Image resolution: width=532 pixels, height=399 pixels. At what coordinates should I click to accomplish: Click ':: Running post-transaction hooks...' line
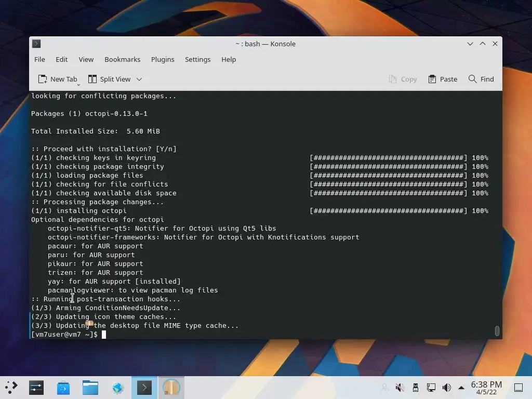[106, 299]
